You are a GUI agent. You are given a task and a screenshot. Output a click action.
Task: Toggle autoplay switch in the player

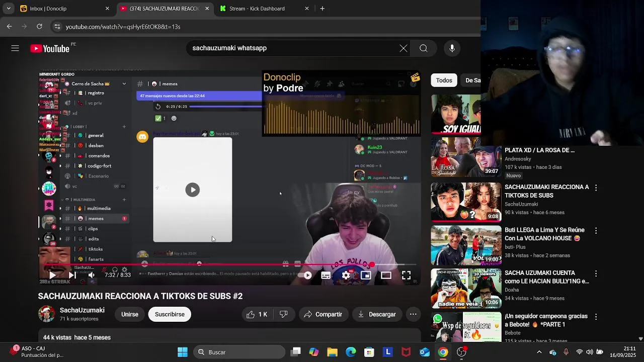coord(305,275)
